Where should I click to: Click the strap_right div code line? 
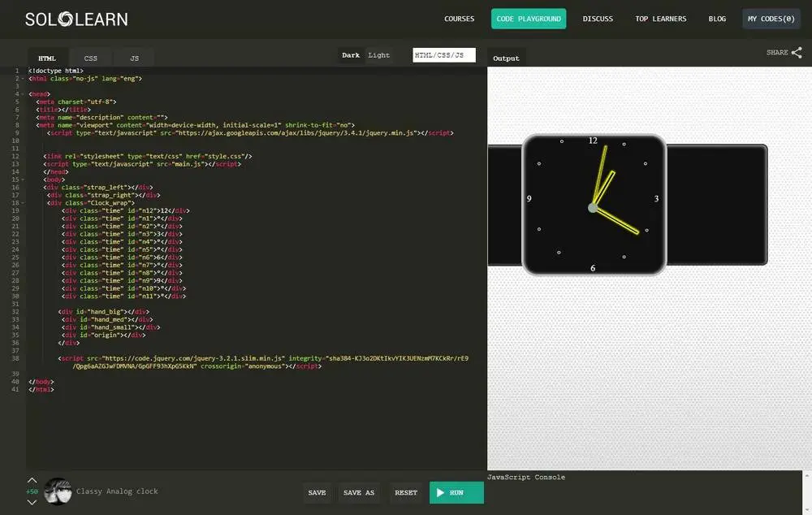point(104,195)
